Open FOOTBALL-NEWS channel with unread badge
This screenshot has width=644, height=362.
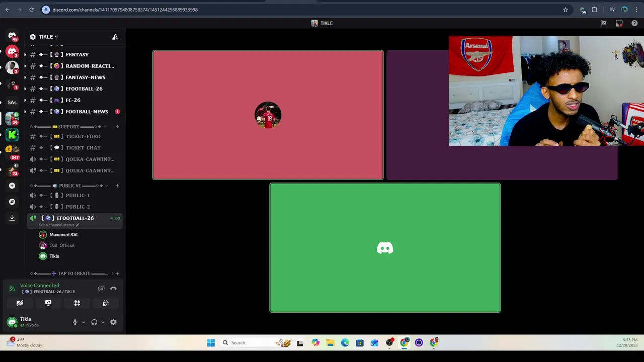pyautogui.click(x=74, y=112)
